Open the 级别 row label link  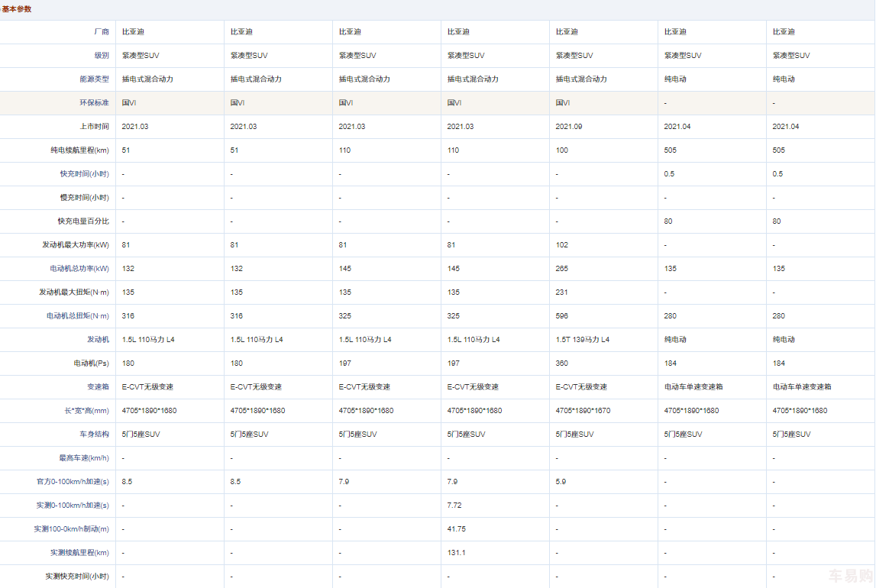[x=102, y=55]
